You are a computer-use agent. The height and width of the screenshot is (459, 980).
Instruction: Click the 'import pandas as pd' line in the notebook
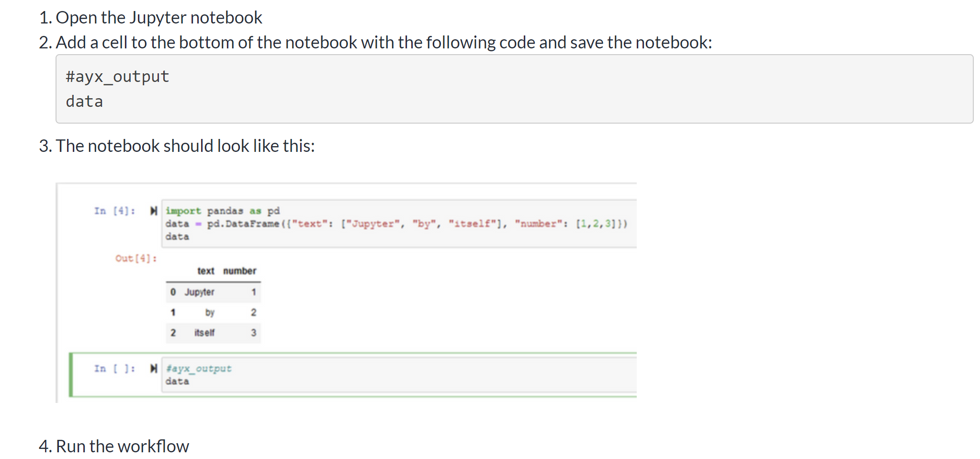(223, 211)
